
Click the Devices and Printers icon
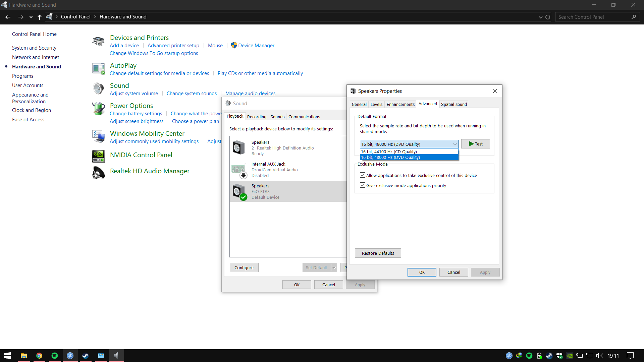pyautogui.click(x=98, y=42)
